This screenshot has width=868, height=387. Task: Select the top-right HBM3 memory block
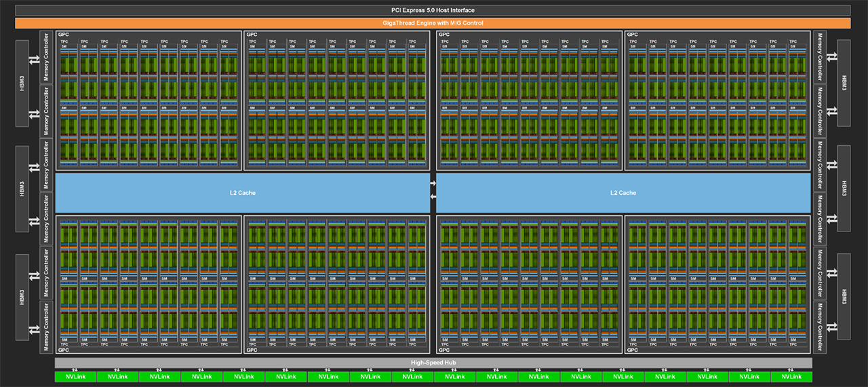coord(844,83)
